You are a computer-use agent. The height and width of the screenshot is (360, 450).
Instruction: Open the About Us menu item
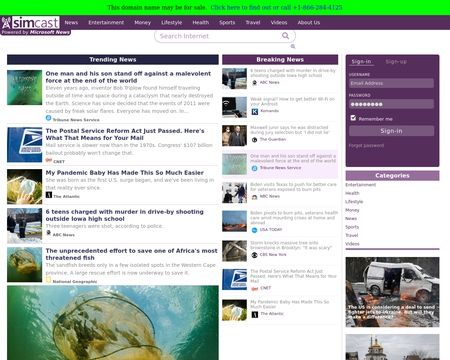[x=309, y=23]
